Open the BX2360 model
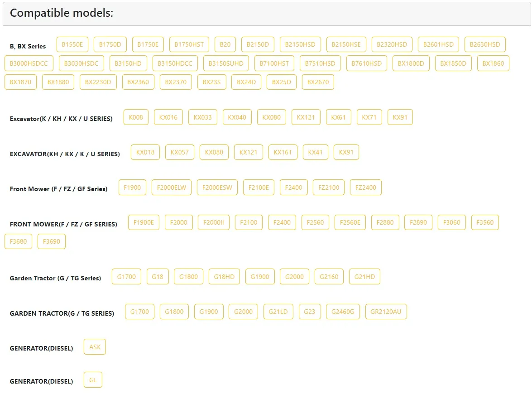Screen dimensions: 532x399 [138, 82]
